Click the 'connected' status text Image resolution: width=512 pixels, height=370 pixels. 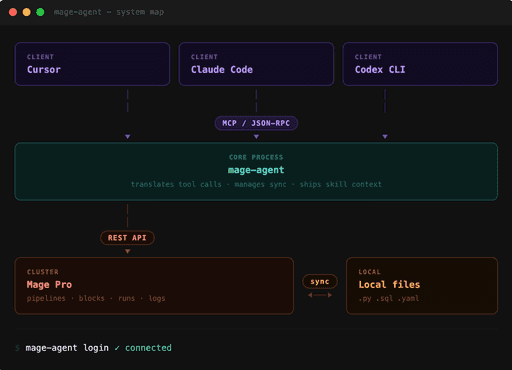coord(148,348)
